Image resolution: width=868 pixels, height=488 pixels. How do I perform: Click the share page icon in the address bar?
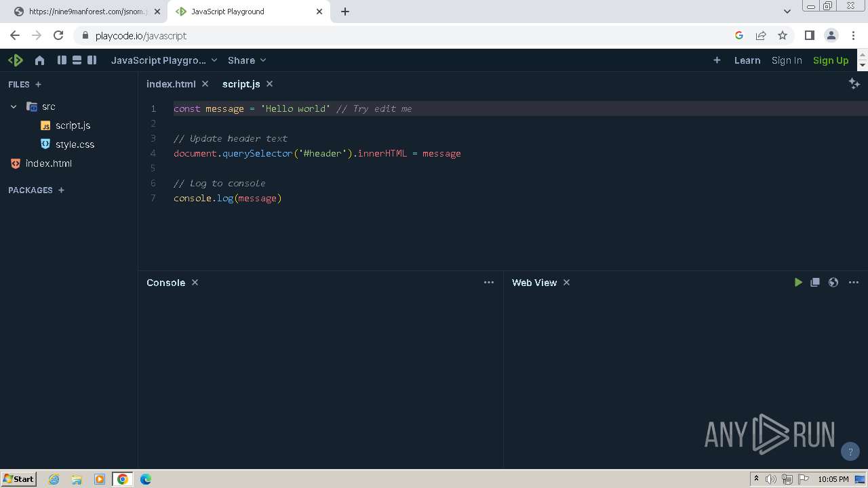(x=761, y=36)
